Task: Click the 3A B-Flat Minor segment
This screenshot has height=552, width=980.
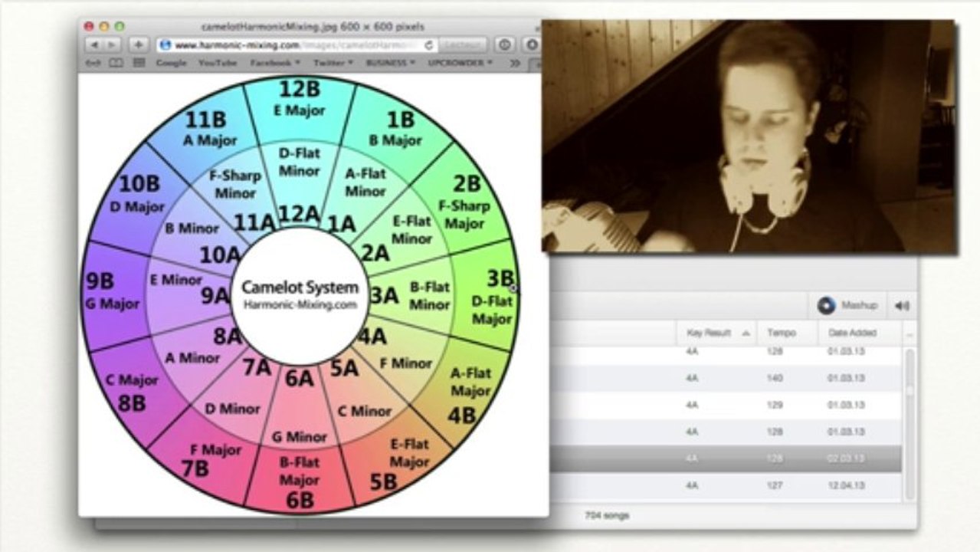Action: [414, 295]
